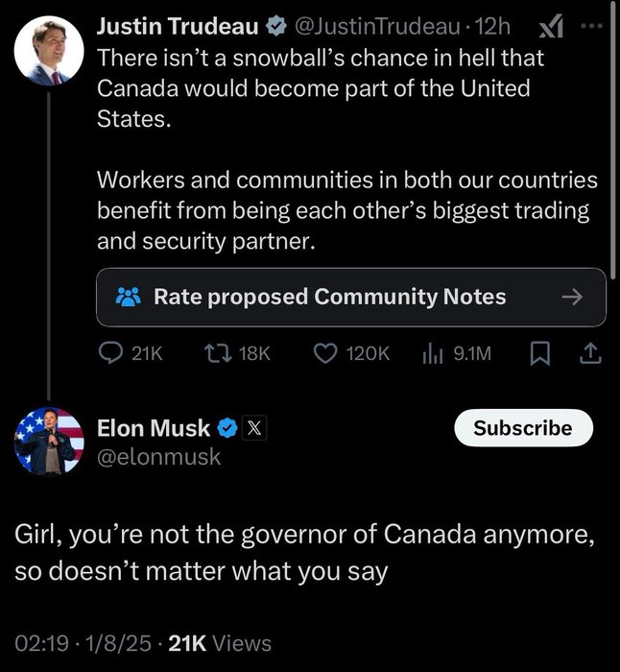
Task: Go to the @elonmusk handle
Action: pos(159,457)
